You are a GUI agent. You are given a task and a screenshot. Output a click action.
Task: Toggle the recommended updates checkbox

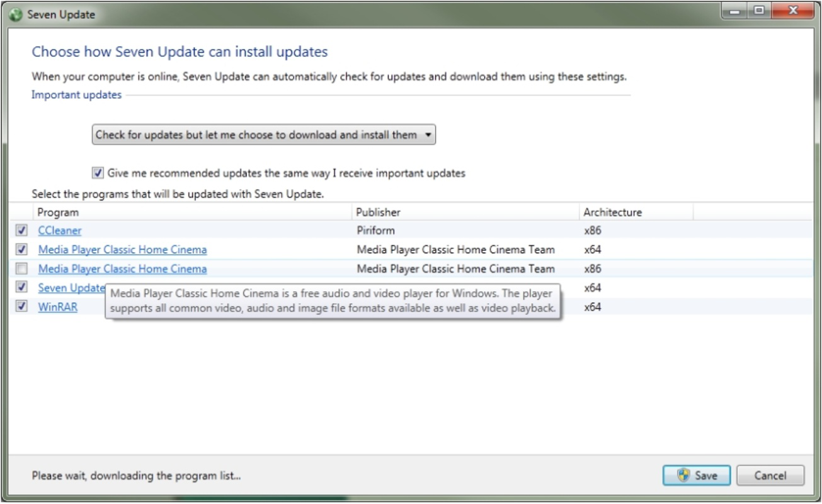[98, 172]
